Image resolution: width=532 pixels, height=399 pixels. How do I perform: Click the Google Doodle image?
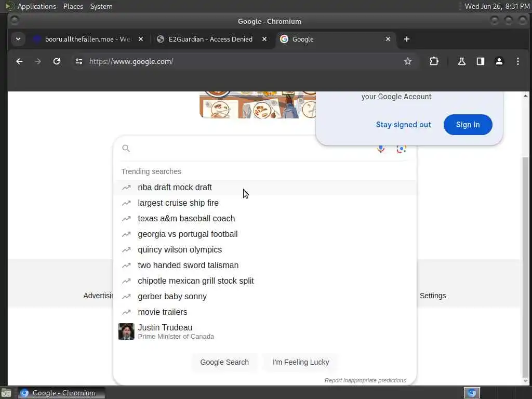(x=258, y=105)
